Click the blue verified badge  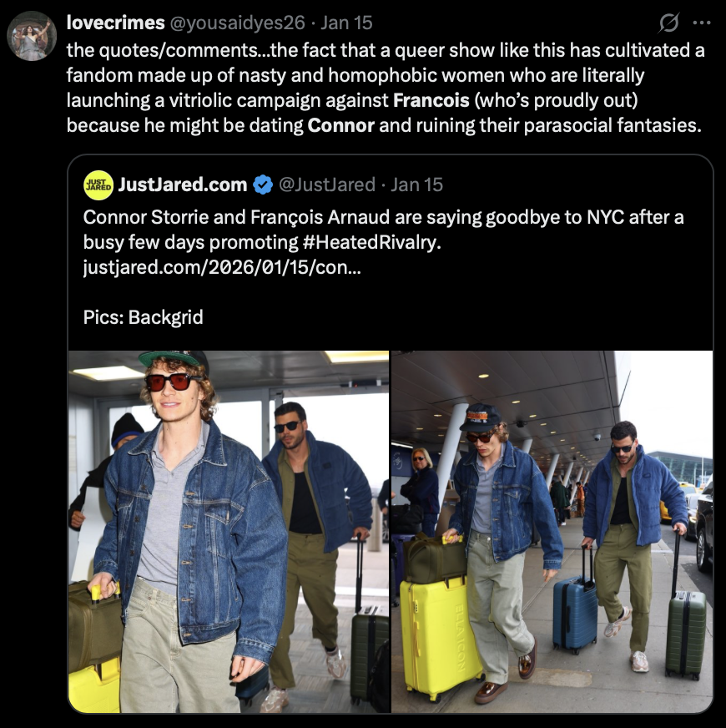(263, 185)
